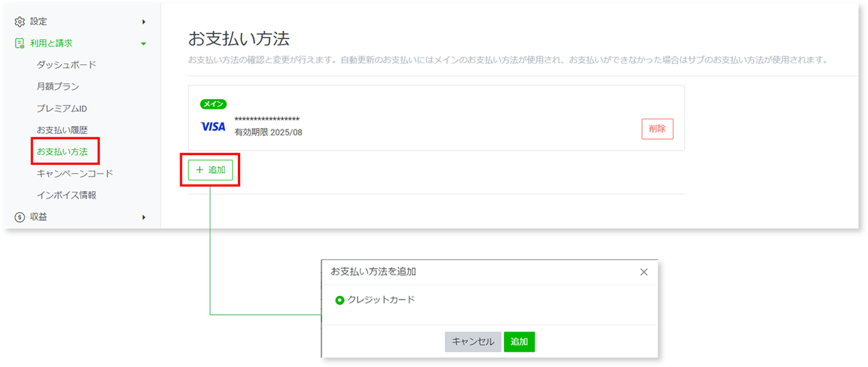Collapse the 利用と請求 section arrow

tap(144, 43)
